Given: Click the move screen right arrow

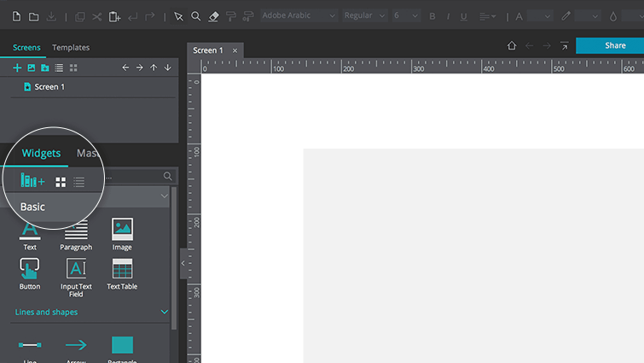Looking at the screenshot, I should (x=140, y=67).
